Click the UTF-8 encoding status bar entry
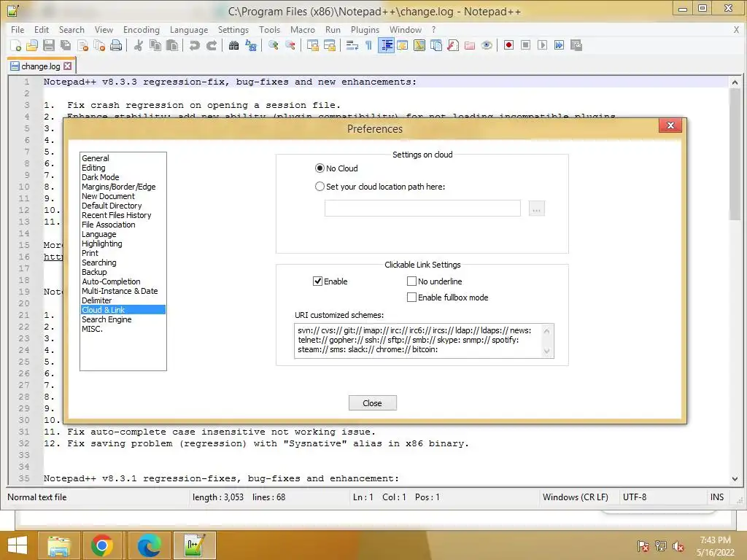The height and width of the screenshot is (560, 747). coord(635,497)
